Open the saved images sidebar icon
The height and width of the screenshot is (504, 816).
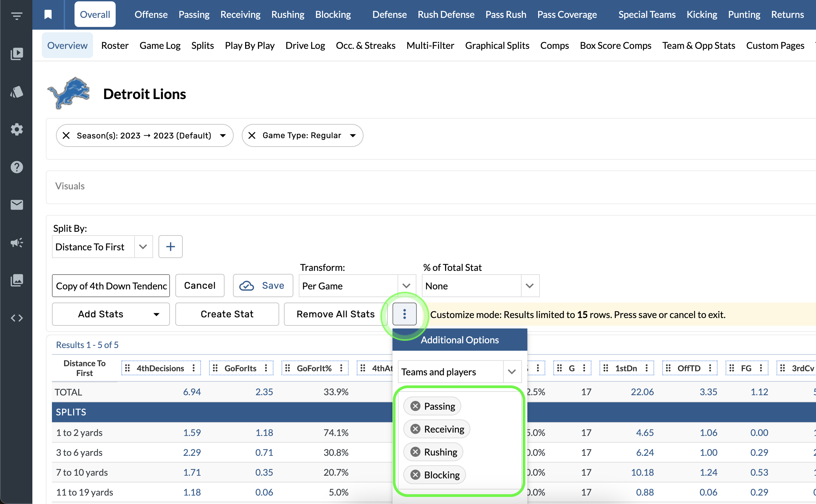17,280
